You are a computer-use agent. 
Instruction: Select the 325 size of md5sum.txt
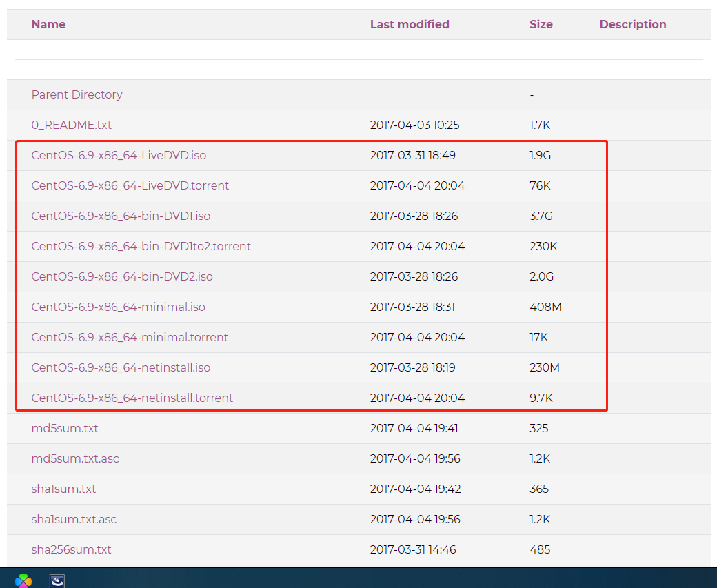click(x=538, y=429)
